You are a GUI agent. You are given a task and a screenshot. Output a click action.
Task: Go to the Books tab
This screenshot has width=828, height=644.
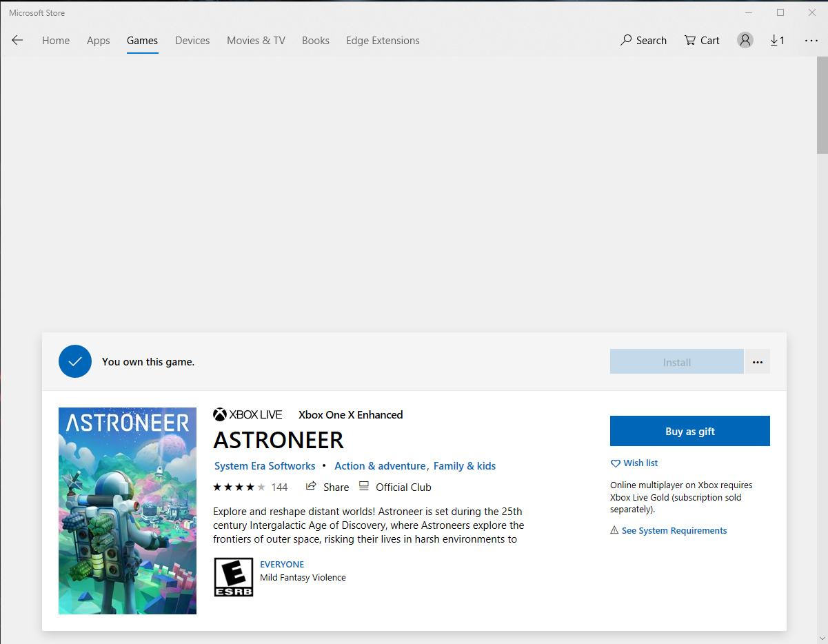point(316,41)
